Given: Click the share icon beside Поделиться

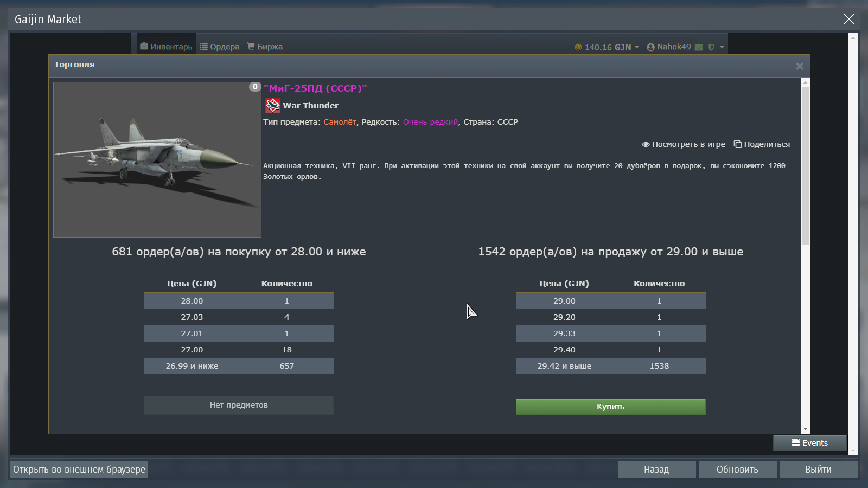Looking at the screenshot, I should [x=738, y=144].
